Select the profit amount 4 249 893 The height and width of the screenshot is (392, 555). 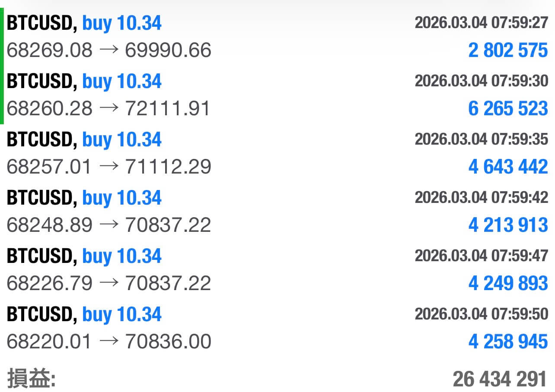[x=508, y=283]
